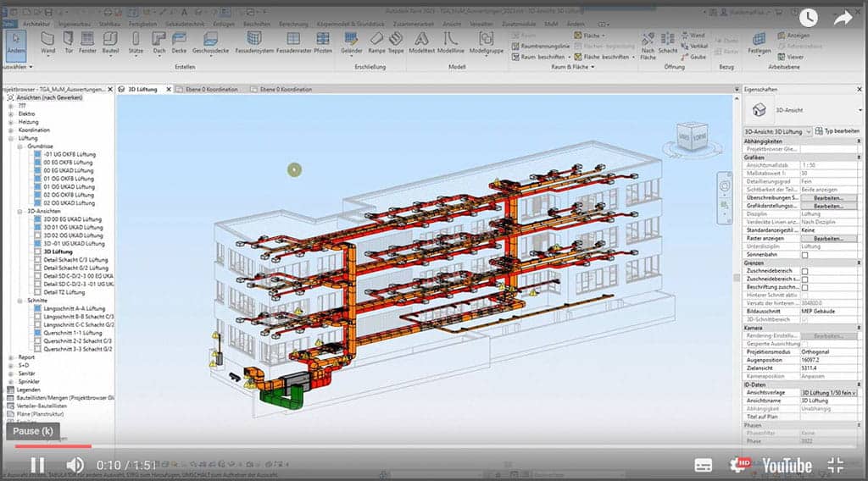Image resolution: width=868 pixels, height=481 pixels.
Task: Open the Beschriften ribbon tab
Action: click(x=257, y=24)
